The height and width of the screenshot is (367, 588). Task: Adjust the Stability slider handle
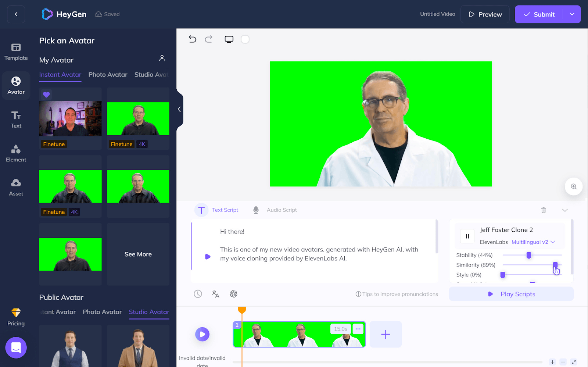(529, 255)
